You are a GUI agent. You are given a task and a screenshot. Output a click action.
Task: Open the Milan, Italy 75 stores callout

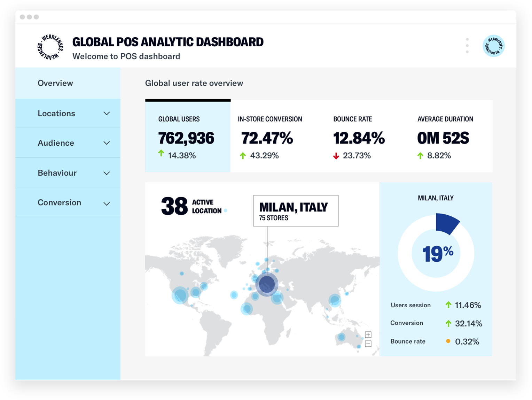pyautogui.click(x=295, y=210)
